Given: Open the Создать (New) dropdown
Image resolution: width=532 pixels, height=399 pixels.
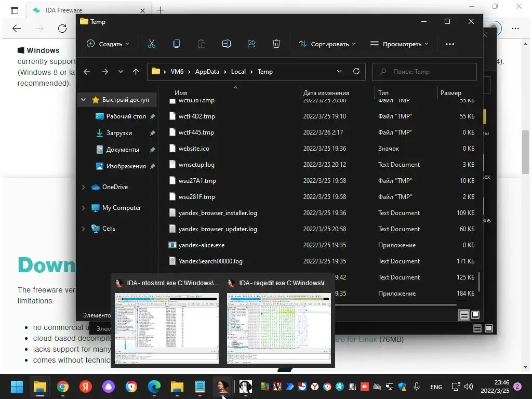Looking at the screenshot, I should pyautogui.click(x=108, y=44).
